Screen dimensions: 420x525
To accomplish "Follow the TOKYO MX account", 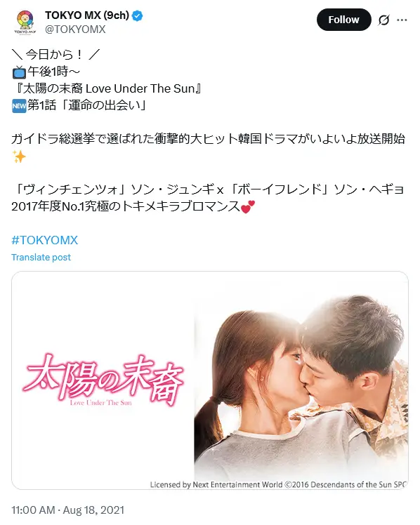I will (343, 20).
